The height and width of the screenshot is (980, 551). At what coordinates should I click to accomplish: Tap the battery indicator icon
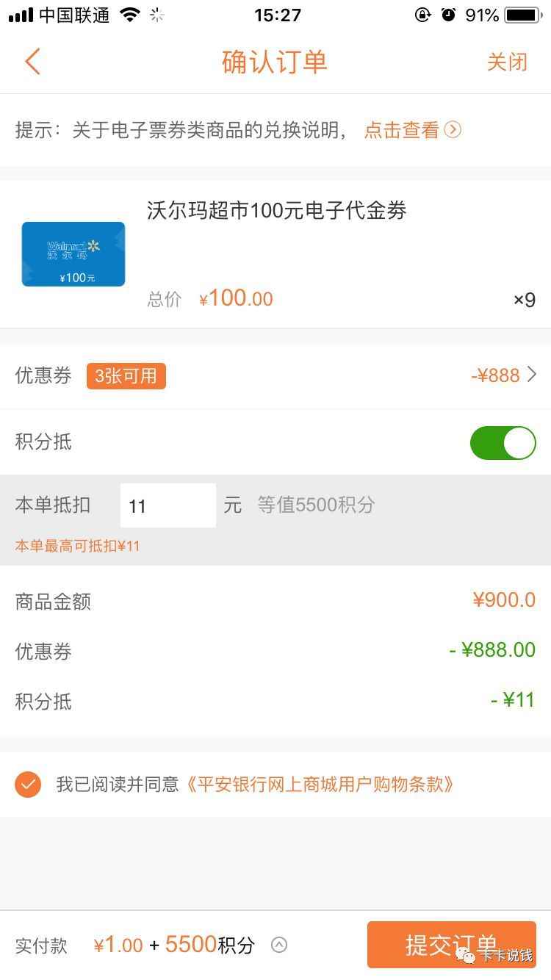tap(522, 15)
